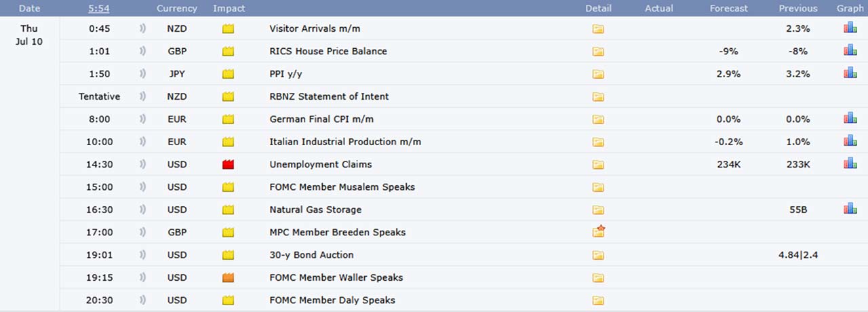This screenshot has width=868, height=312.
Task: Click the red high-impact icon for Unemployment Claims
Action: [x=228, y=164]
